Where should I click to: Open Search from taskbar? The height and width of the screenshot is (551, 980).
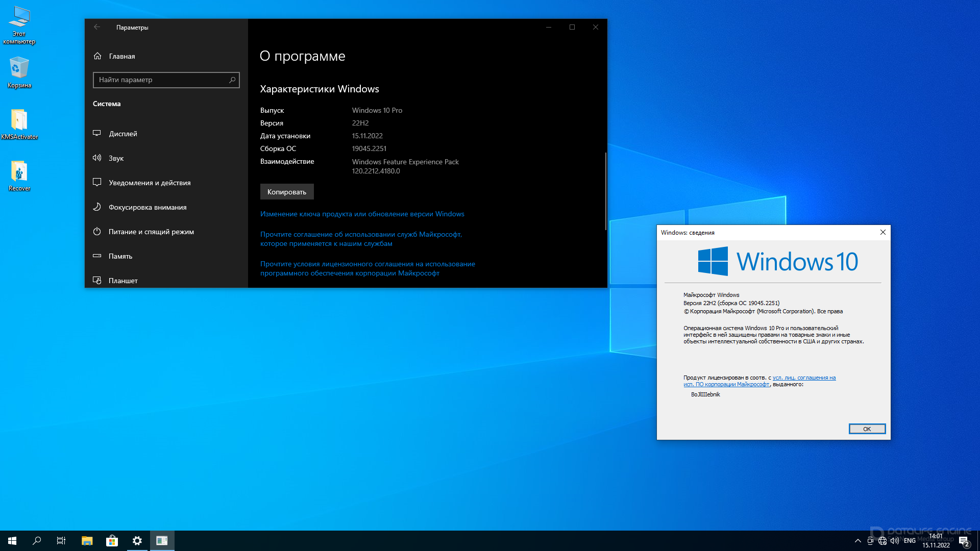click(37, 540)
